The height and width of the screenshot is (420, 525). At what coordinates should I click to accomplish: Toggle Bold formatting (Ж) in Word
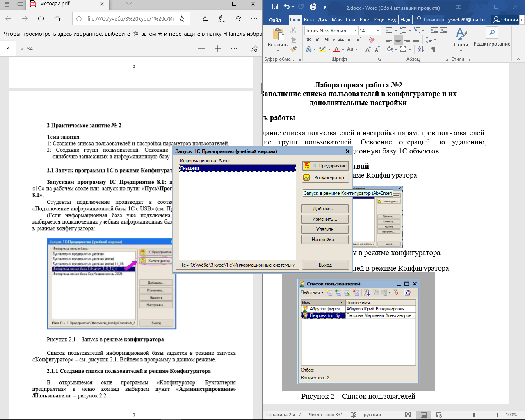[309, 40]
